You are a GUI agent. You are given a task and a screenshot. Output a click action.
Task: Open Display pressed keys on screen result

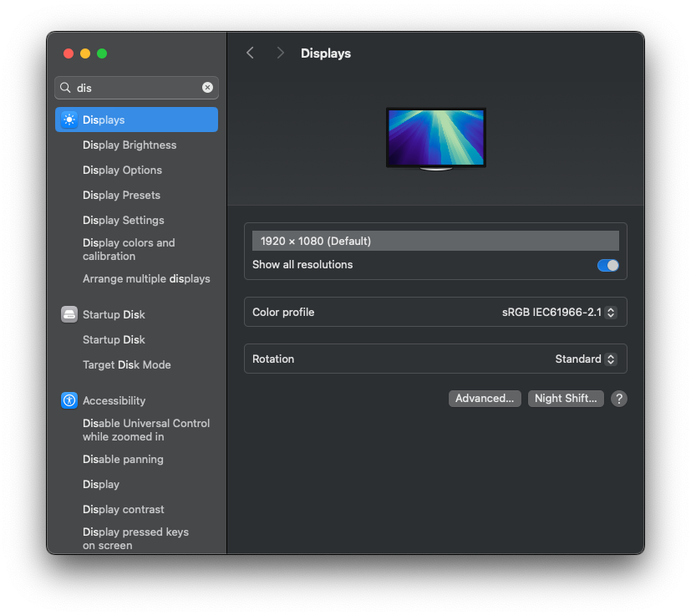(x=135, y=538)
